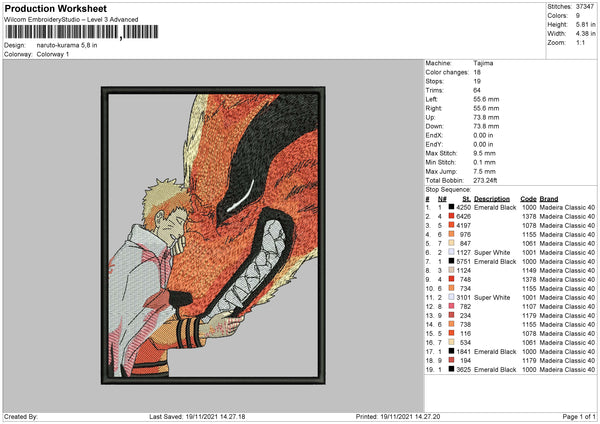600x424 pixels.
Task: Pick the orange swatch next to 976 stitches
Action: (451, 235)
